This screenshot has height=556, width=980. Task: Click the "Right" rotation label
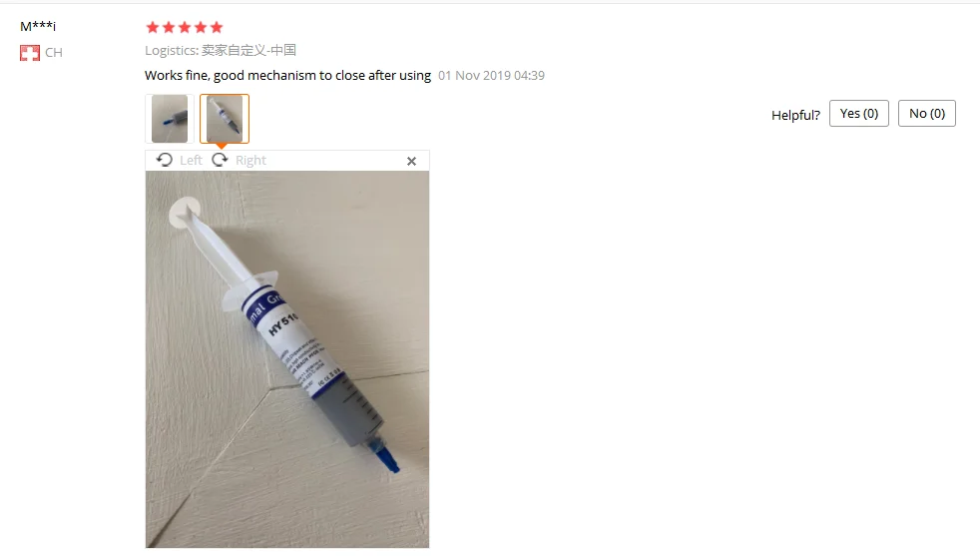point(250,160)
